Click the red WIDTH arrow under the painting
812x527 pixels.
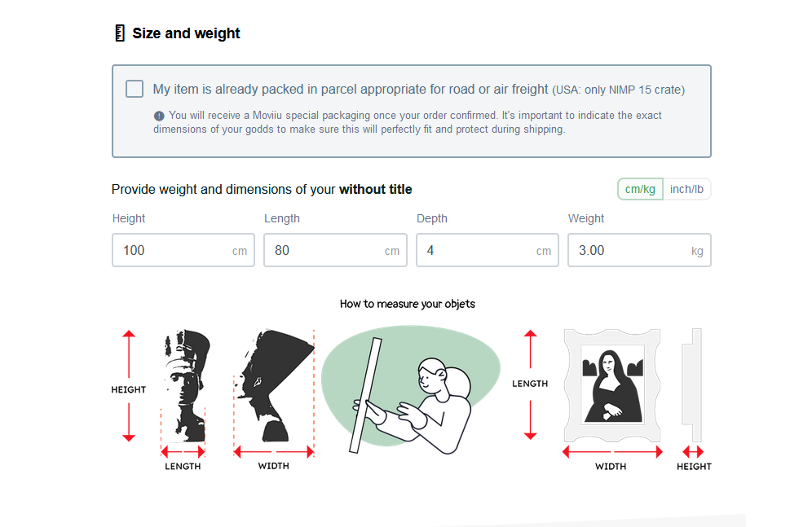point(612,451)
